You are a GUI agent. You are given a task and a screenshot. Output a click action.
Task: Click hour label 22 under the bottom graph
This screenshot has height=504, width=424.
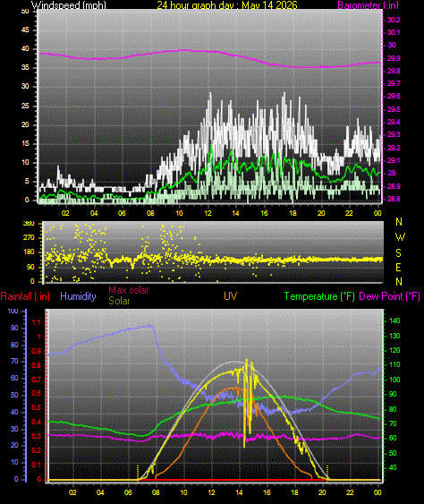pyautogui.click(x=350, y=492)
